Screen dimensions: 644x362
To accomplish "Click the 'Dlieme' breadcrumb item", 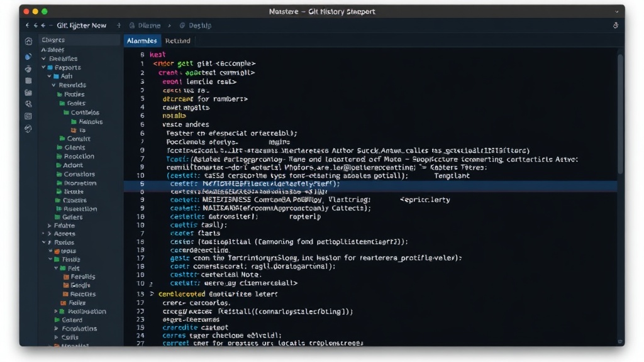I will tap(149, 25).
